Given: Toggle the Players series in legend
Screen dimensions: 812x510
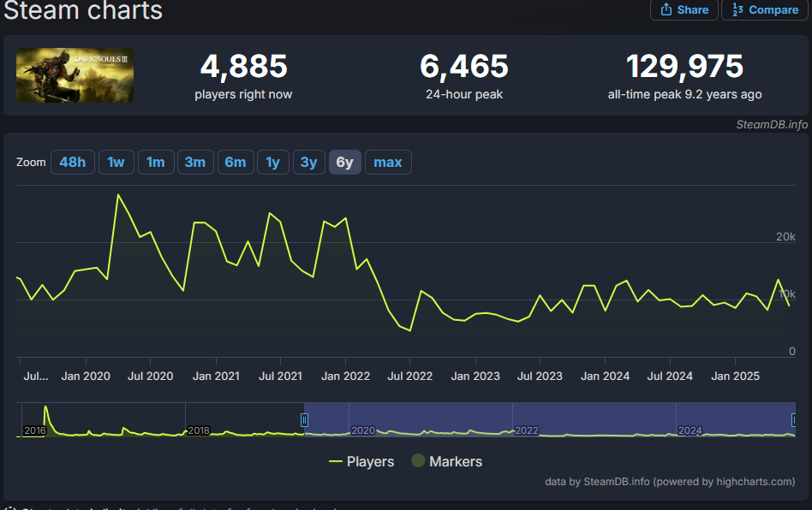Looking at the screenshot, I should (361, 461).
